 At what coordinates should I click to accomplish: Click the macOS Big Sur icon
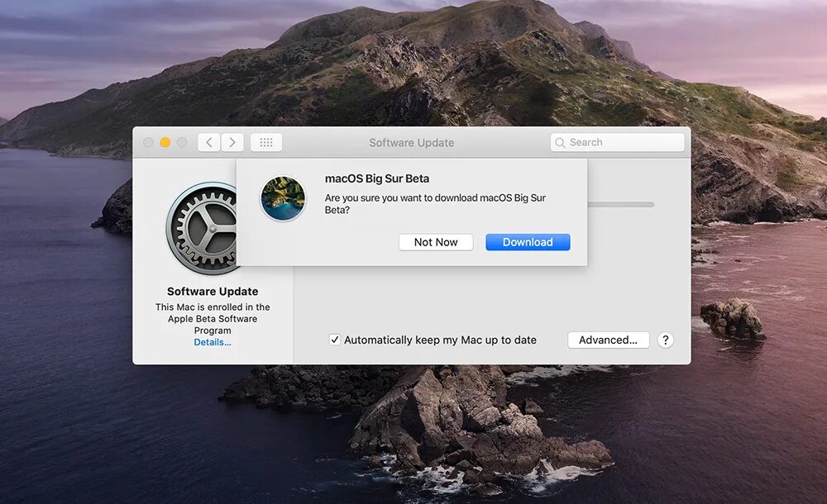(283, 199)
